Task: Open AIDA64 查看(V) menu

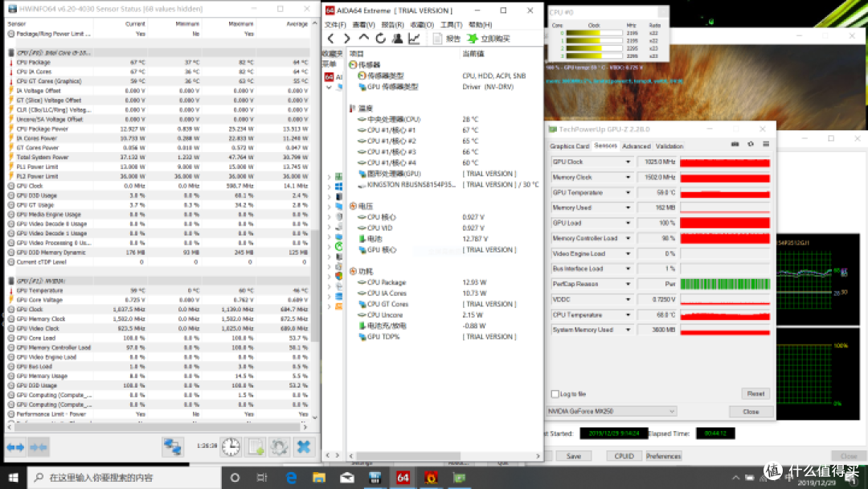Action: [x=364, y=25]
